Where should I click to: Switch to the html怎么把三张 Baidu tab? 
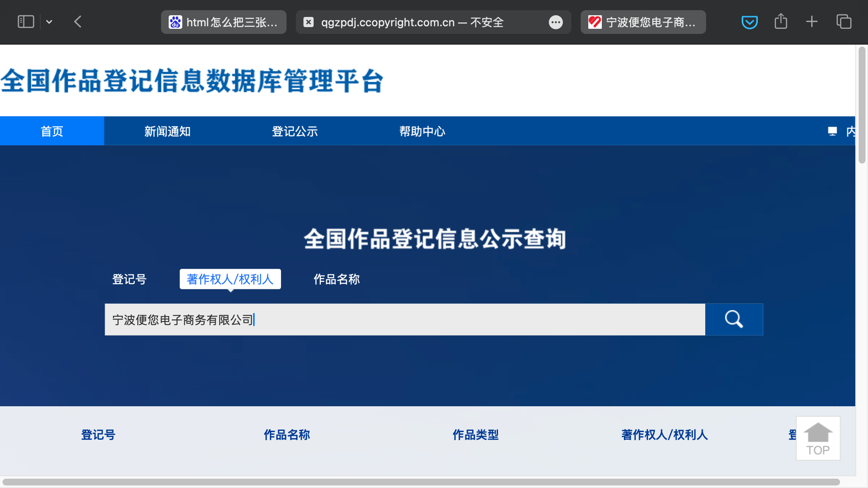click(x=224, y=22)
